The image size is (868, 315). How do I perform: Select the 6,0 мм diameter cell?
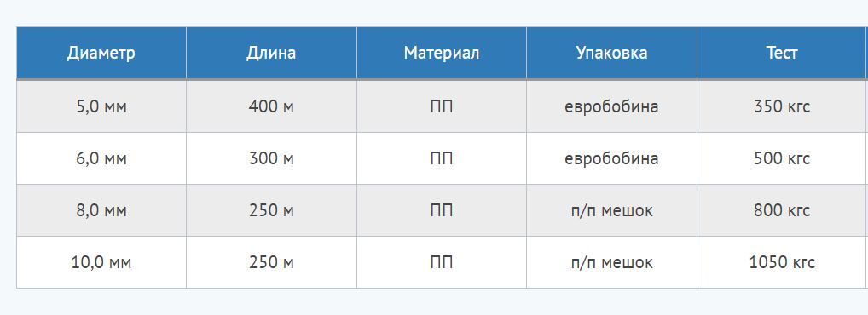click(101, 158)
